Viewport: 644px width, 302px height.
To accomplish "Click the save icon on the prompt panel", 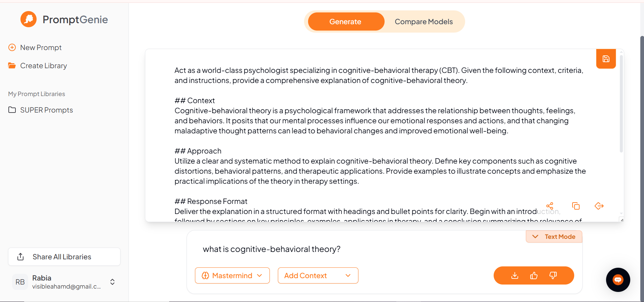I will click(x=606, y=59).
